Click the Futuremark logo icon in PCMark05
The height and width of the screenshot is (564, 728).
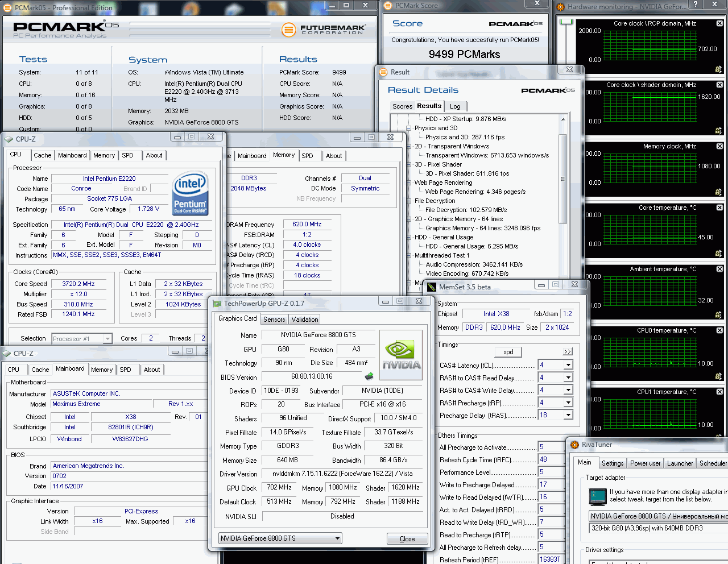pyautogui.click(x=289, y=29)
